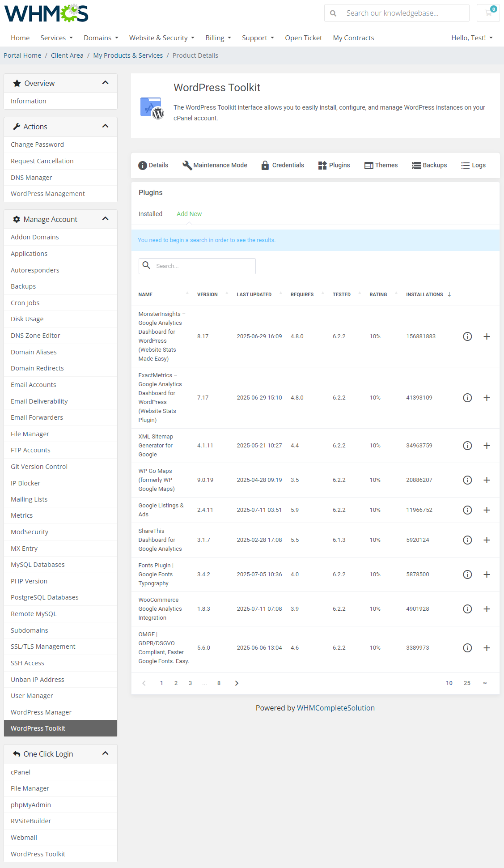Open info icon for ExactMetrics plugin
Viewport: 504px width, 868px height.
[x=467, y=398]
